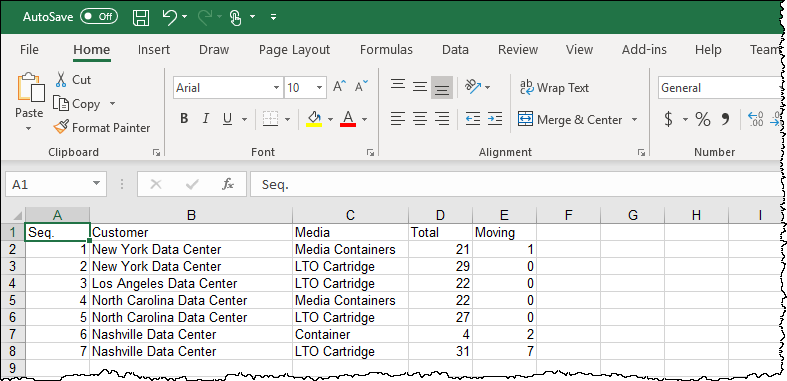Apply accounting dollar format

668,119
